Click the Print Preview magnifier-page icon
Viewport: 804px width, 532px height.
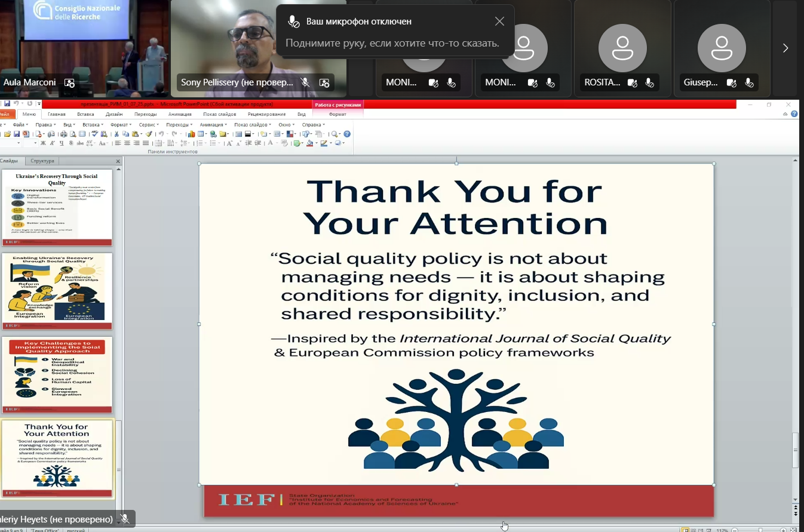coord(73,134)
